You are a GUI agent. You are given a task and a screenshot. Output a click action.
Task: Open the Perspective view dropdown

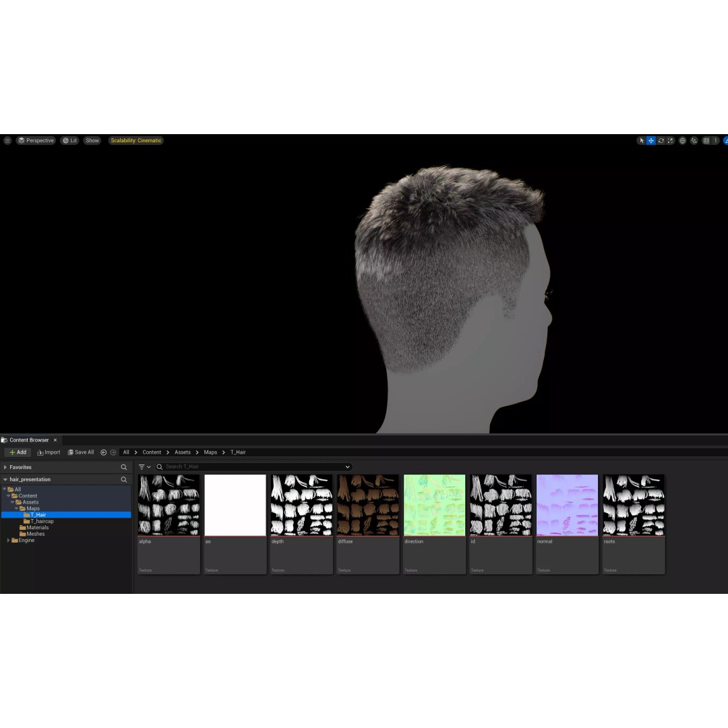tap(36, 140)
